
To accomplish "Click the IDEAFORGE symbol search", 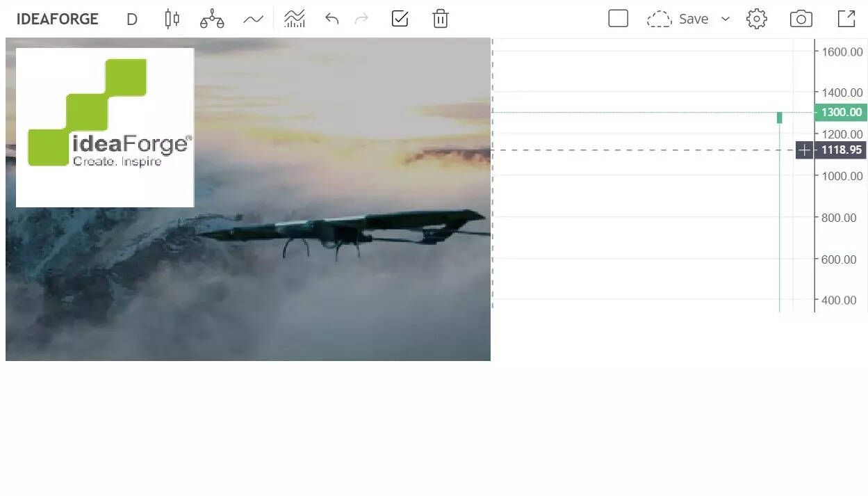I will [57, 19].
